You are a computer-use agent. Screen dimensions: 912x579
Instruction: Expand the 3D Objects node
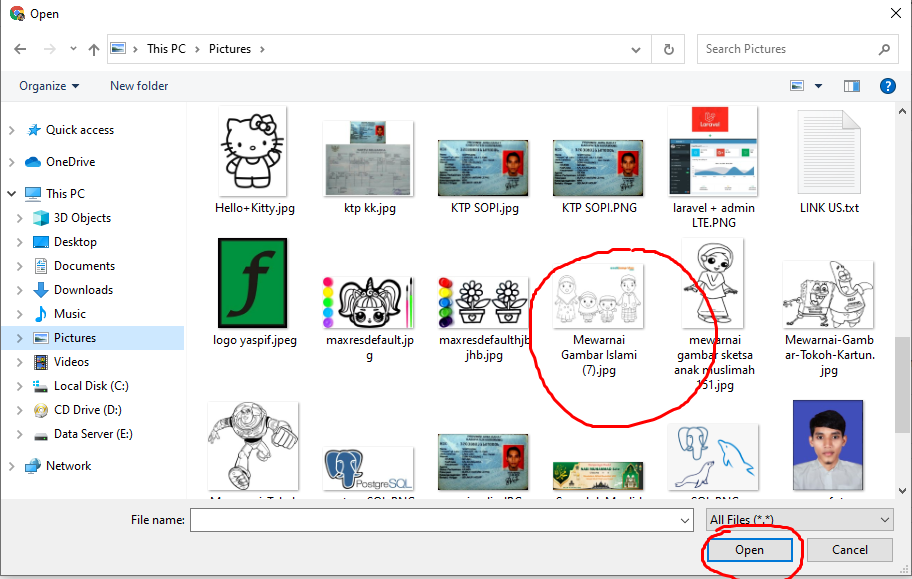(x=20, y=218)
